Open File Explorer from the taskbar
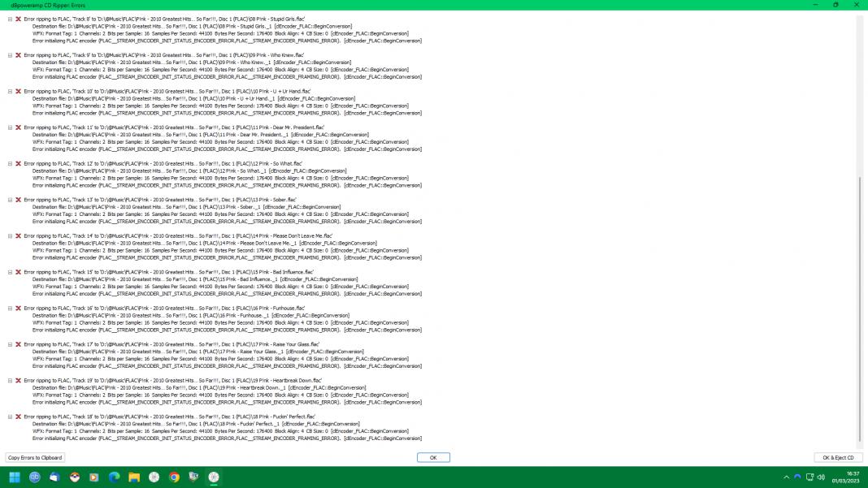868x488 pixels. (134, 477)
